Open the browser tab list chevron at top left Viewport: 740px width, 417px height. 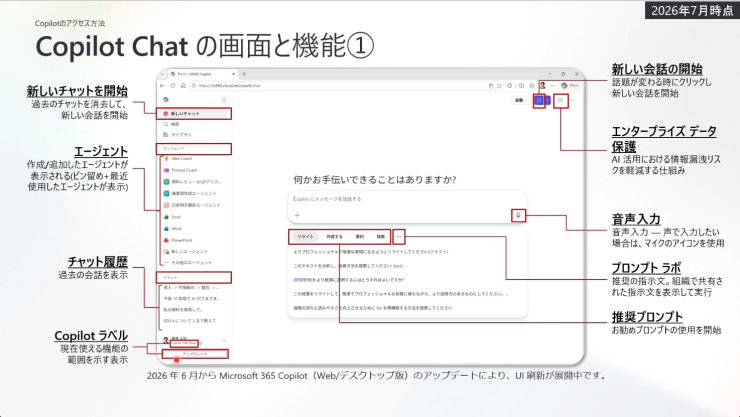pyautogui.click(x=162, y=74)
